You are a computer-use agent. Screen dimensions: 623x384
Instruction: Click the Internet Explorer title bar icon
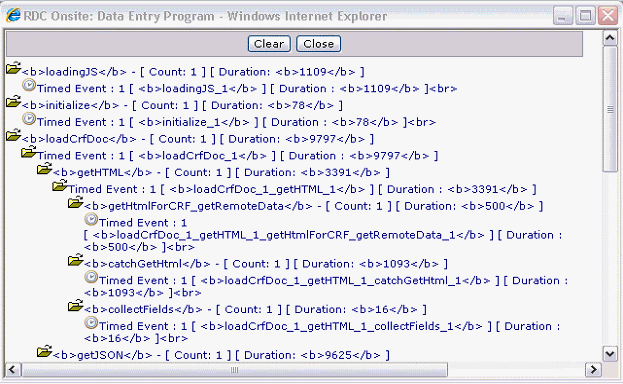13,16
